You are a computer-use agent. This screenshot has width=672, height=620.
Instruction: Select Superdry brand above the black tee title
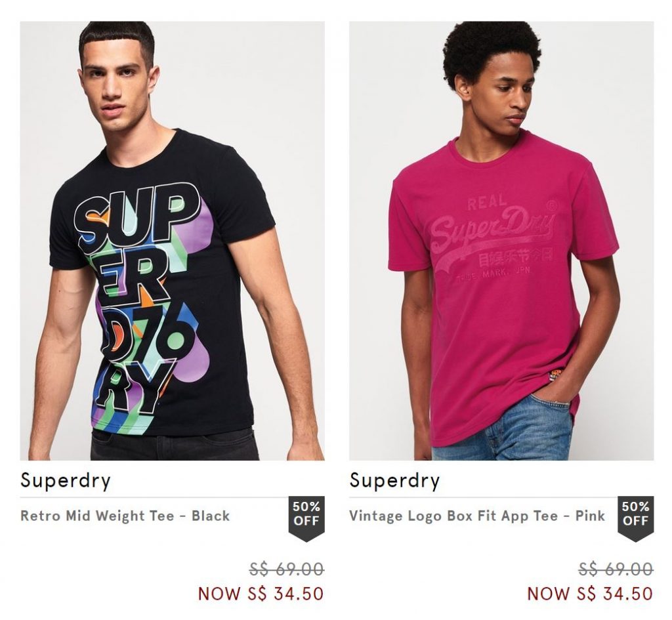pos(66,480)
